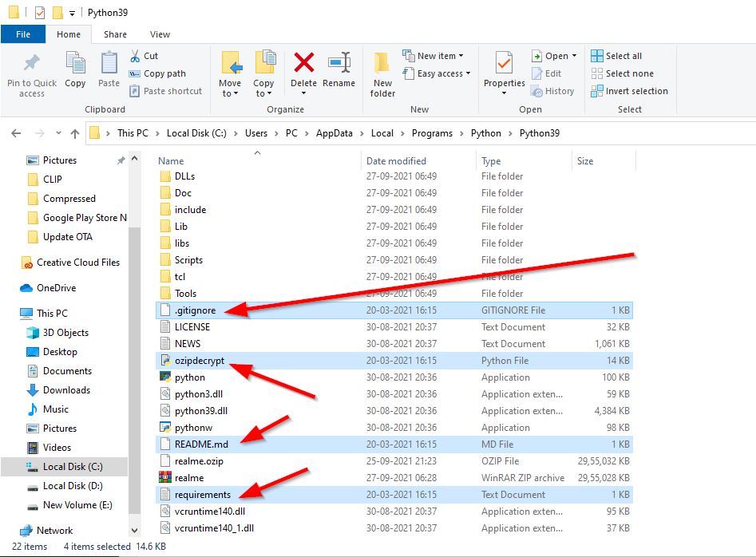Click the Rename icon in the ribbon
756x557 pixels.
pyautogui.click(x=339, y=62)
